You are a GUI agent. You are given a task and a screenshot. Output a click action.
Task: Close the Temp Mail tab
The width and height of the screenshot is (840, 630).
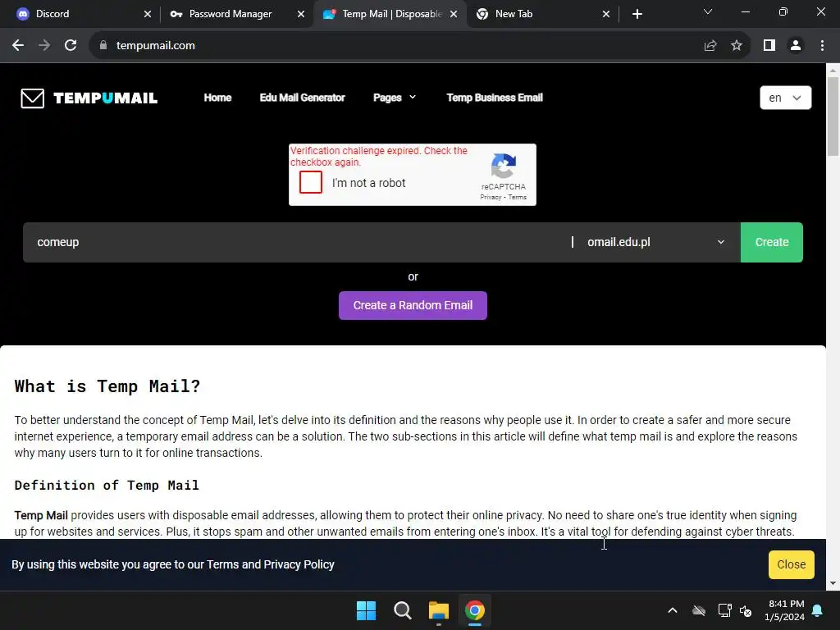454,14
